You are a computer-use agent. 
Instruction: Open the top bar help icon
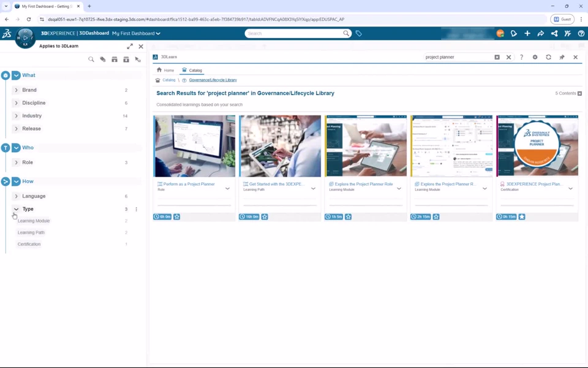click(x=581, y=33)
